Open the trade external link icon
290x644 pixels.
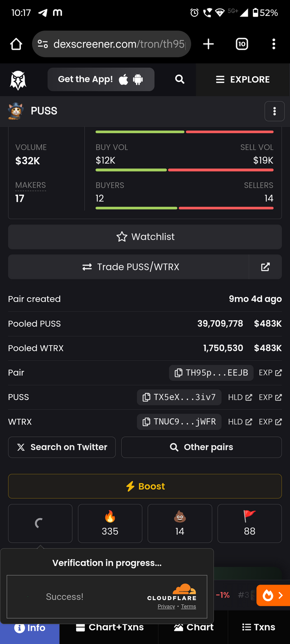tap(266, 267)
